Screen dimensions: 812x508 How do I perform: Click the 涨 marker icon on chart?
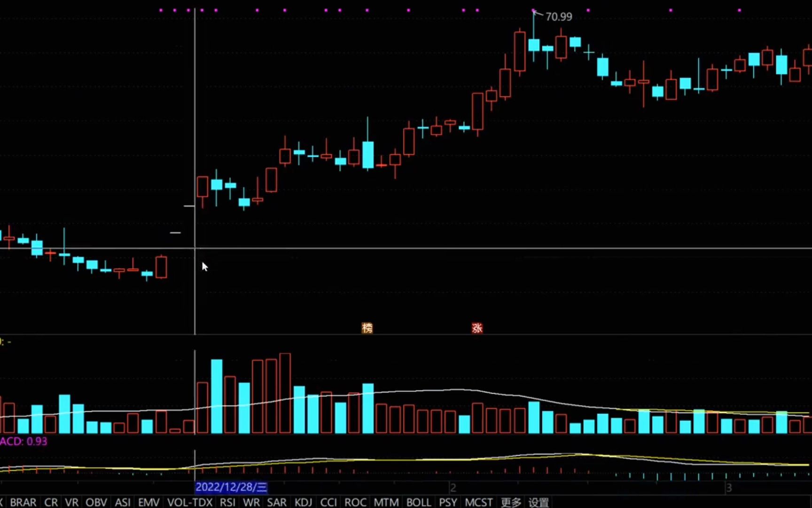coord(477,328)
